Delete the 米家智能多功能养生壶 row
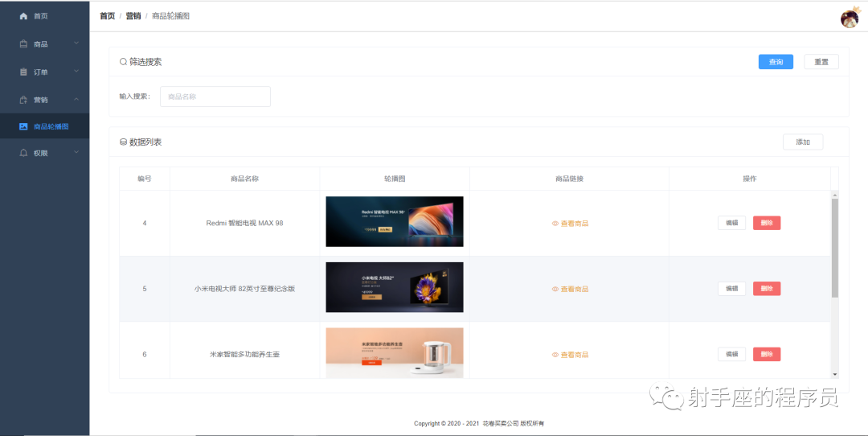The width and height of the screenshot is (868, 436). [767, 354]
